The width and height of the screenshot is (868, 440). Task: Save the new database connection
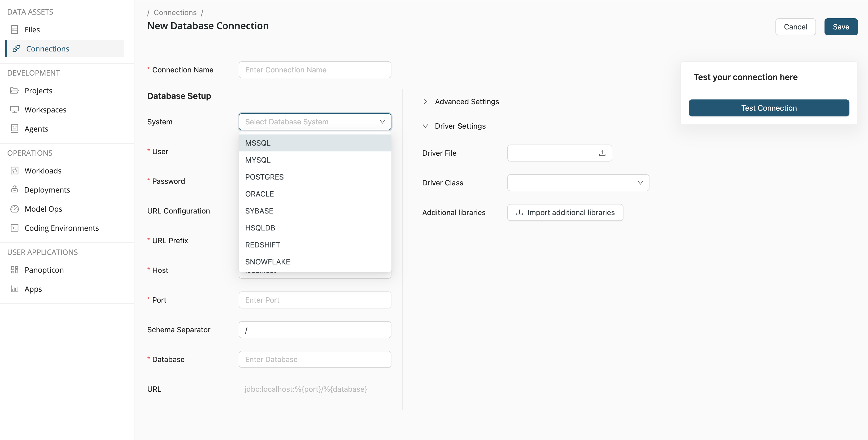840,27
